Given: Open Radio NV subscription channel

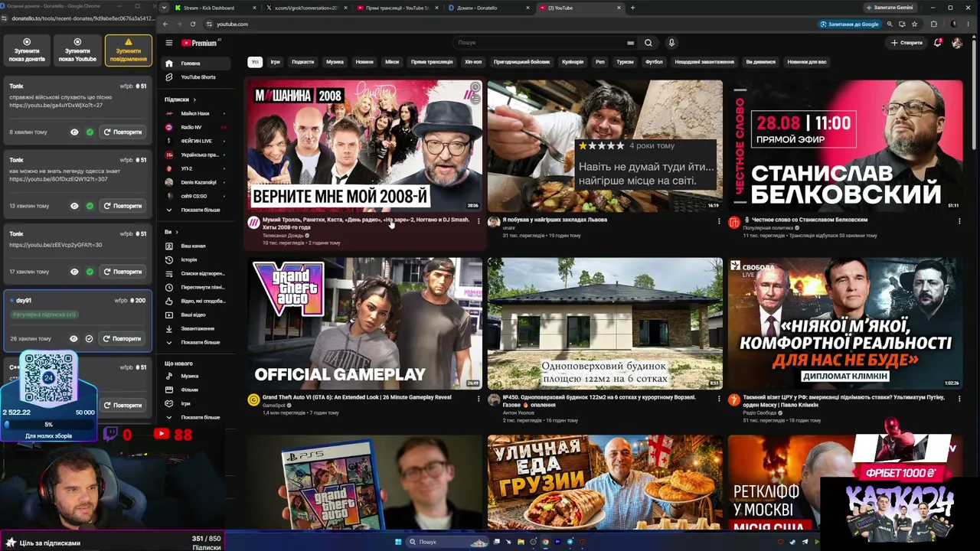Looking at the screenshot, I should 195,127.
